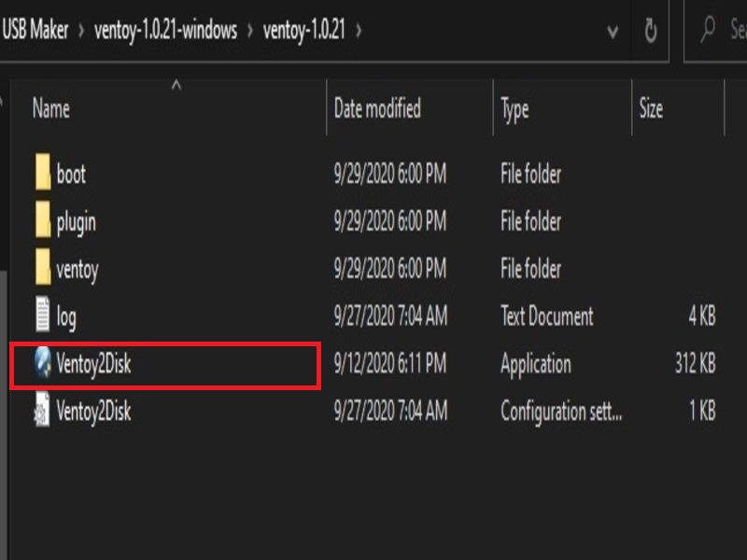Expand chevron after ventoy-1.0.21 breadcrumb

click(x=359, y=30)
